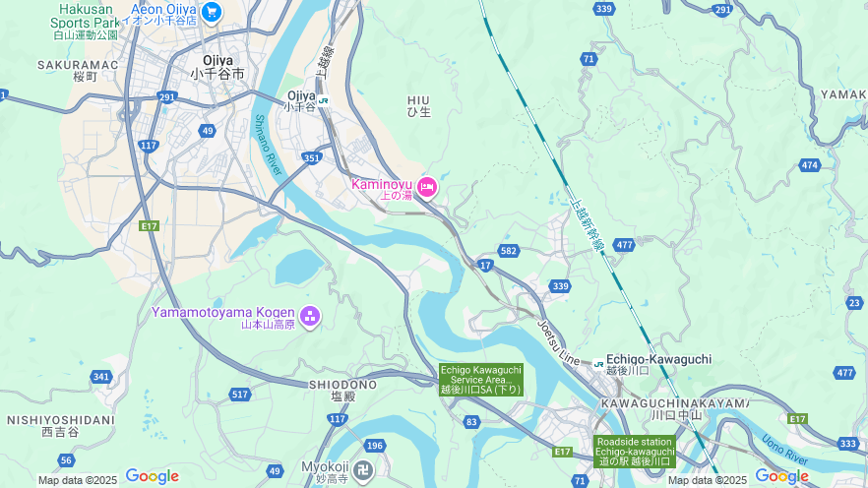The image size is (868, 488).
Task: Select the Ojiya station JR icon
Action: 323,100
